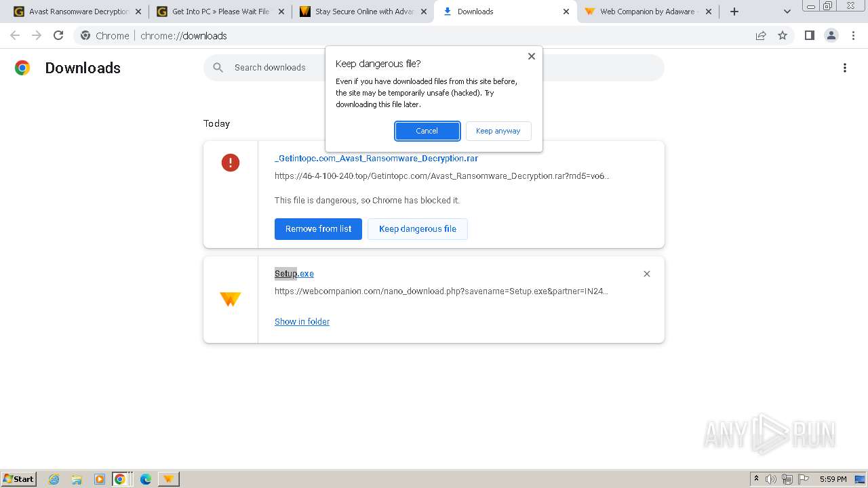Open the volume control
Screen dimensions: 868x488
[771, 479]
